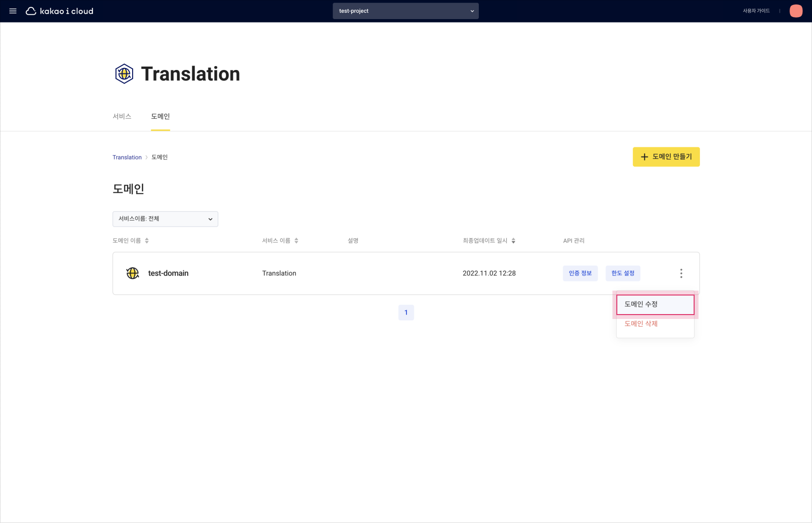Switch to the 서비스 tab
The image size is (812, 523).
point(122,116)
